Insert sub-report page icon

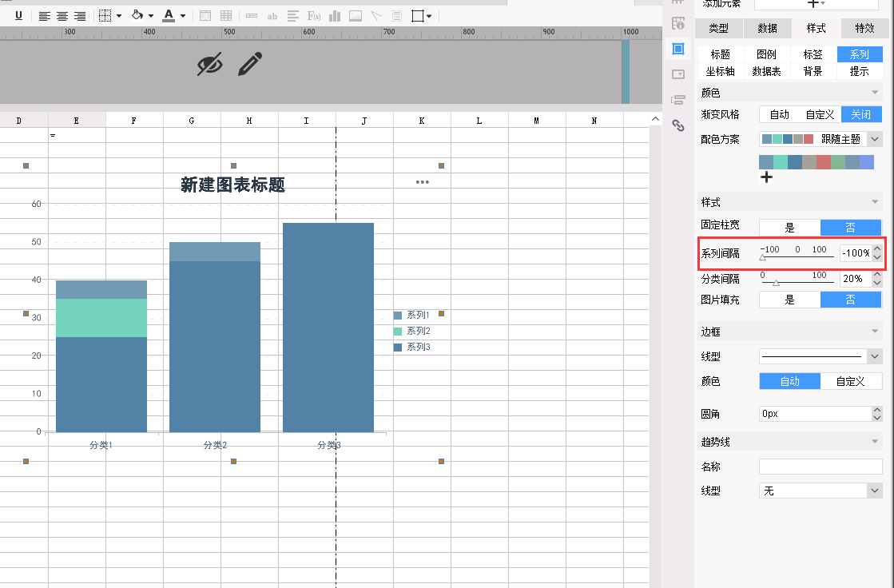pos(397,16)
